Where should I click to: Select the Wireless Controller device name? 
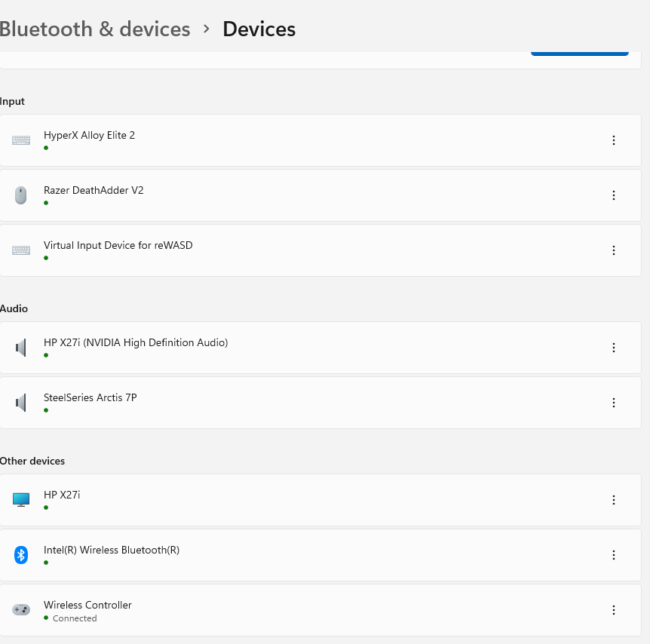(x=87, y=605)
